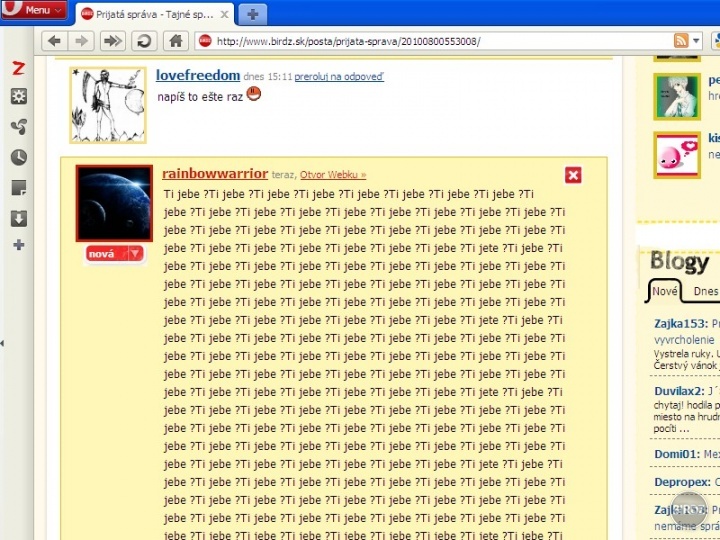Open the lovefreedom profile link
The height and width of the screenshot is (540, 720).
pyautogui.click(x=198, y=75)
